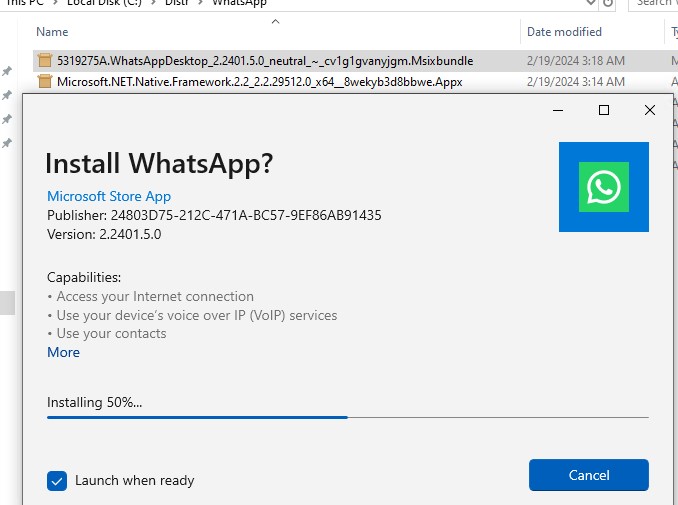678x505 pixels.
Task: Click the NET.Native.Framework Appx package icon
Action: click(45, 81)
